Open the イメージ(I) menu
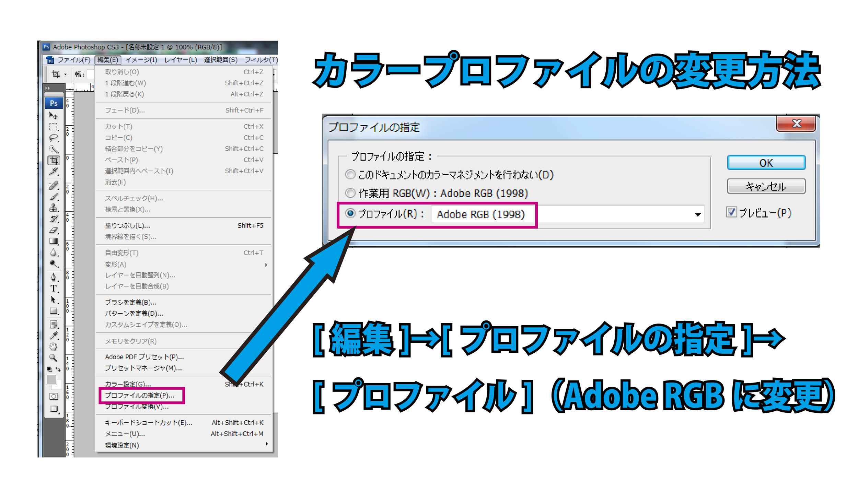This screenshot has height=504, width=858. [x=141, y=60]
